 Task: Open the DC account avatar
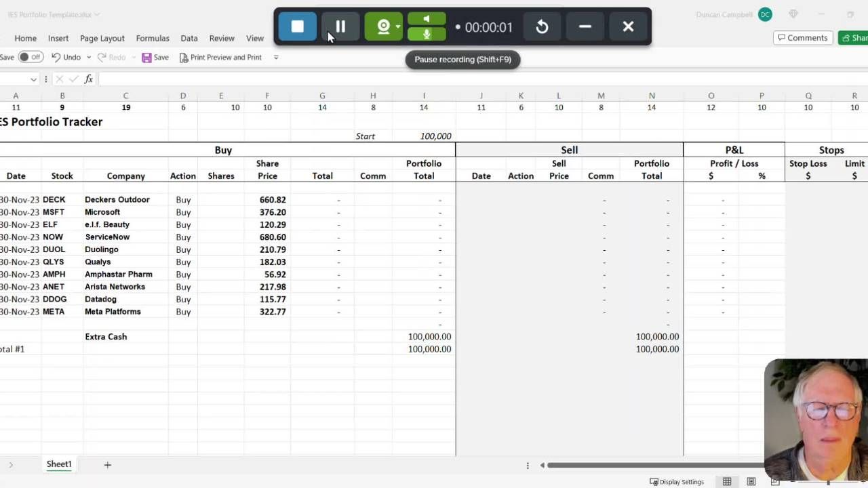click(x=765, y=14)
